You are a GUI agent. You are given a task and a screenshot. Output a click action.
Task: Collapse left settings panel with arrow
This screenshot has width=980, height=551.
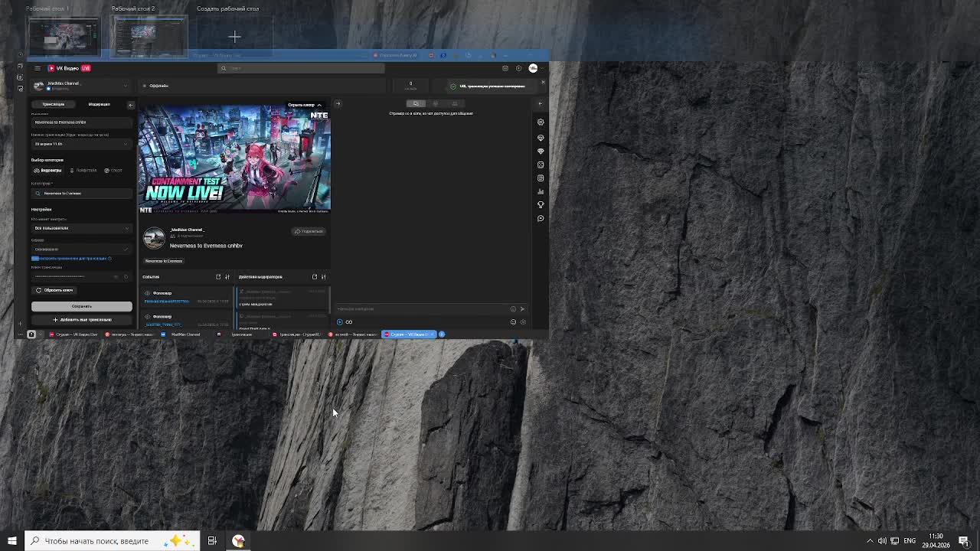[x=130, y=105]
